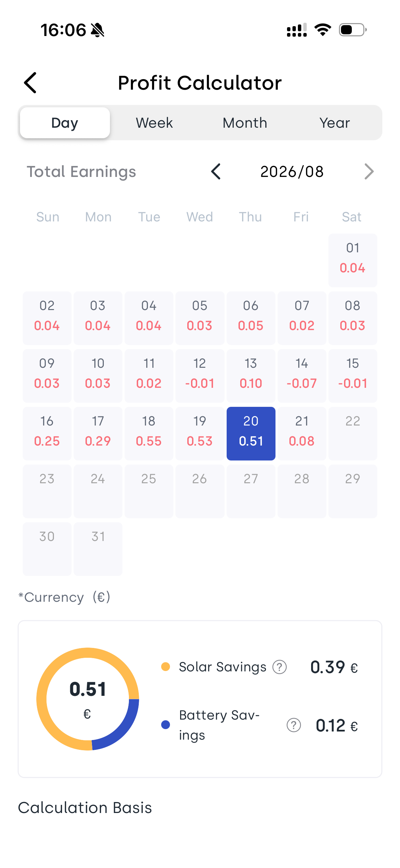Screen dimensions: 400x868
Task: Select day 18 with earnings 0.55
Action: (149, 433)
